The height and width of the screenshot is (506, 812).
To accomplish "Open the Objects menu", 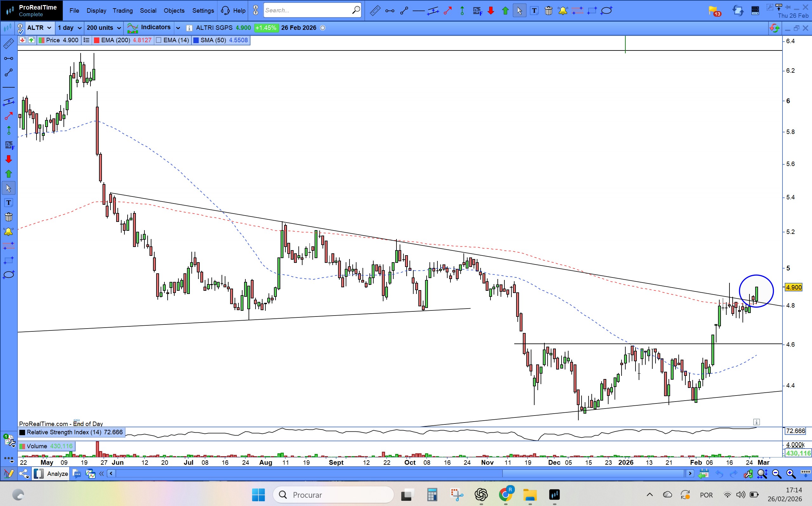I will pos(174,11).
